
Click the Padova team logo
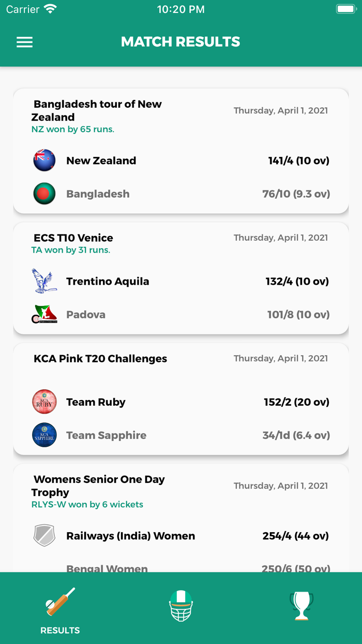(x=44, y=314)
